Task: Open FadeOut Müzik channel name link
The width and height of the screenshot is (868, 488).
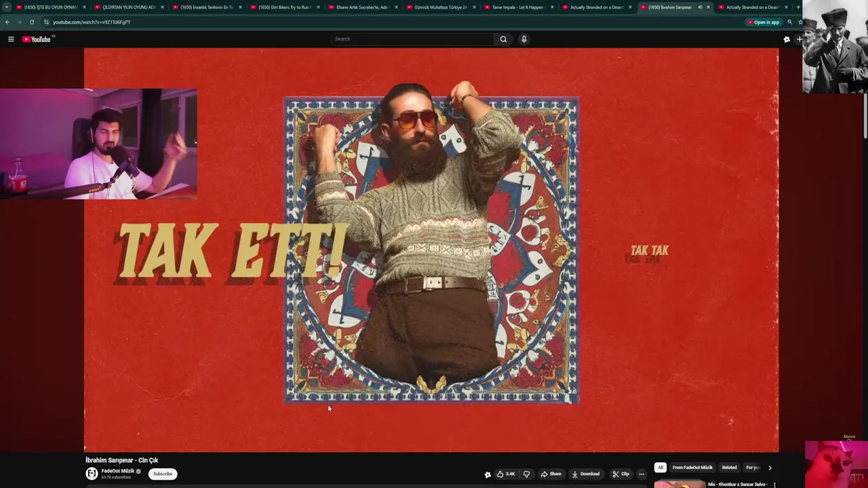Action: coord(118,471)
